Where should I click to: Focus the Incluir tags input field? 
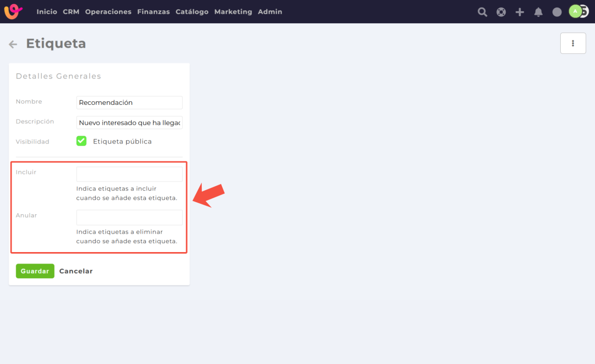(129, 174)
